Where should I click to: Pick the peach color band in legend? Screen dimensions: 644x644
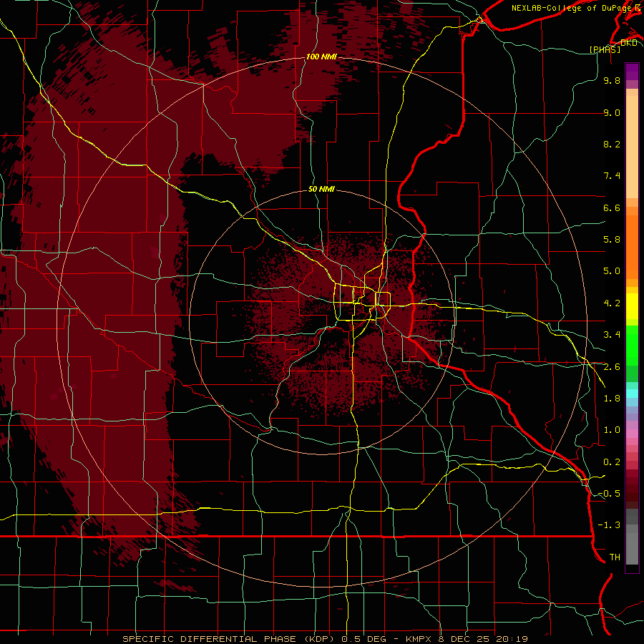(632, 148)
